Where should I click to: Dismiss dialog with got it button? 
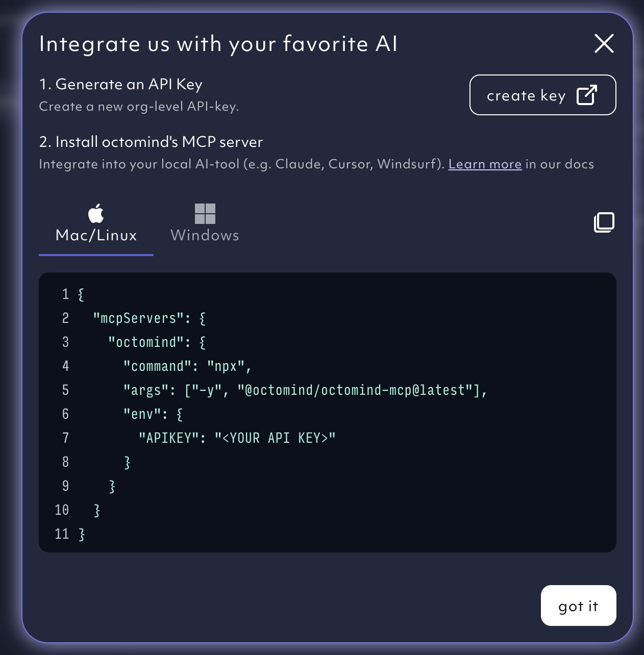pyautogui.click(x=578, y=606)
